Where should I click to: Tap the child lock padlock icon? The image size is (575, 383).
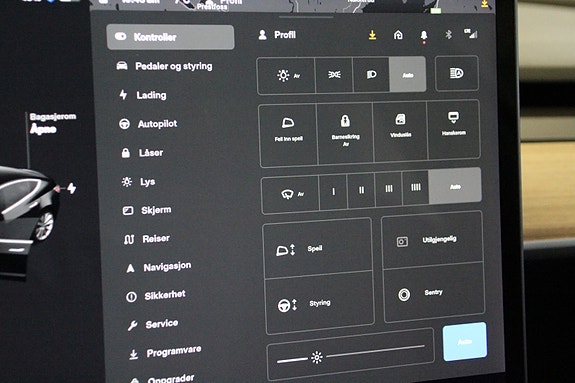pos(345,121)
